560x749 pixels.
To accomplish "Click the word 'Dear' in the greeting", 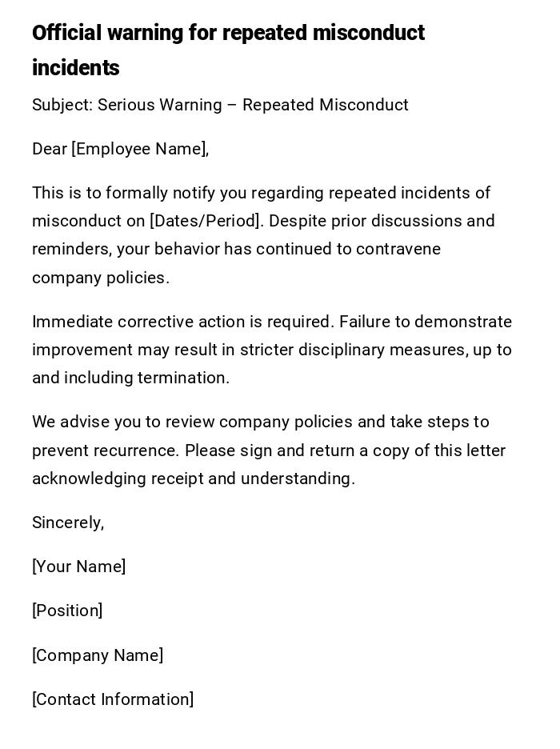I will (x=50, y=149).
